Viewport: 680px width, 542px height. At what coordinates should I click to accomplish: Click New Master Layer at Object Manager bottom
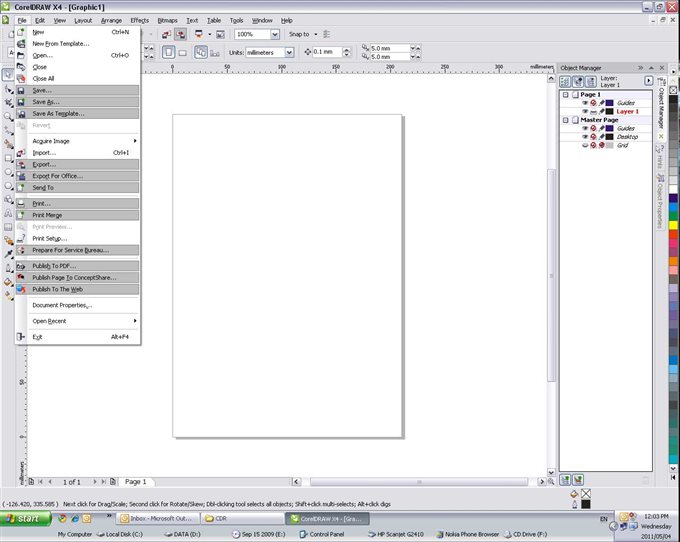click(x=578, y=480)
